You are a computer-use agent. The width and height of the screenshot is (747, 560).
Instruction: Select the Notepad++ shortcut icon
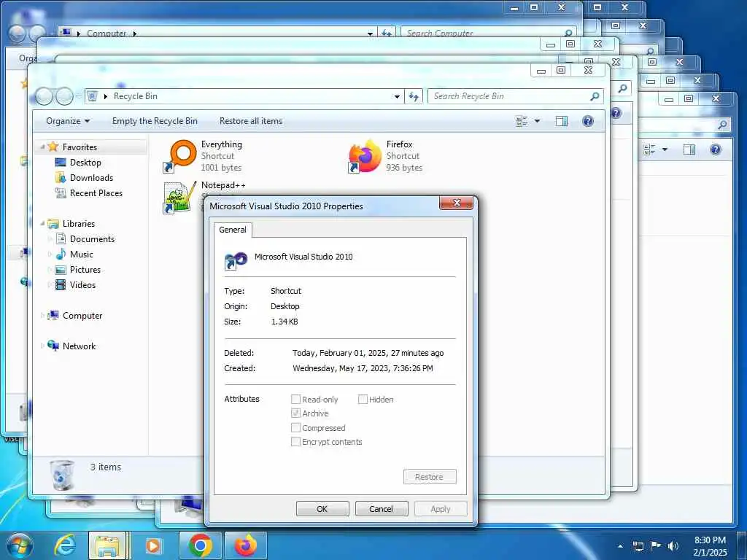click(x=179, y=197)
